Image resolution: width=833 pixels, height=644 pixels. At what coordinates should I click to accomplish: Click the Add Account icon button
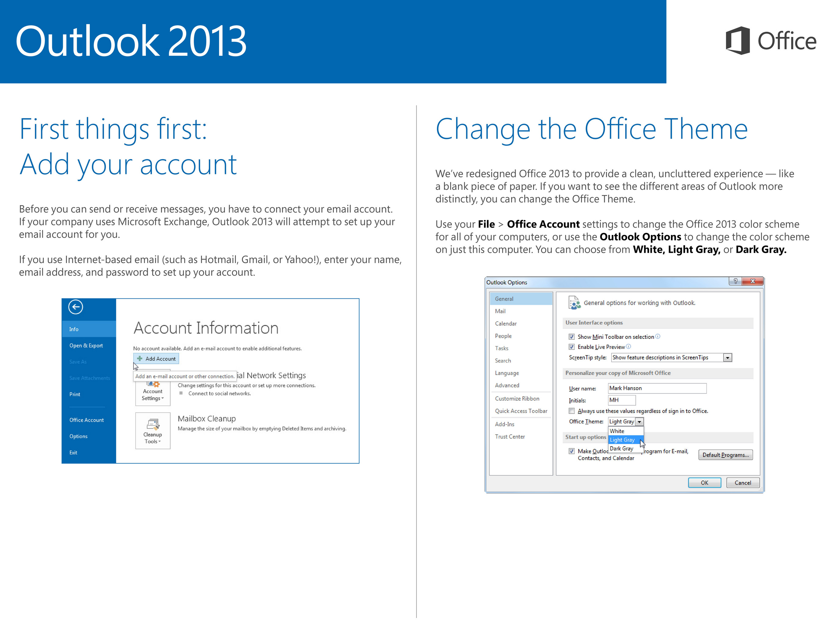point(151,356)
